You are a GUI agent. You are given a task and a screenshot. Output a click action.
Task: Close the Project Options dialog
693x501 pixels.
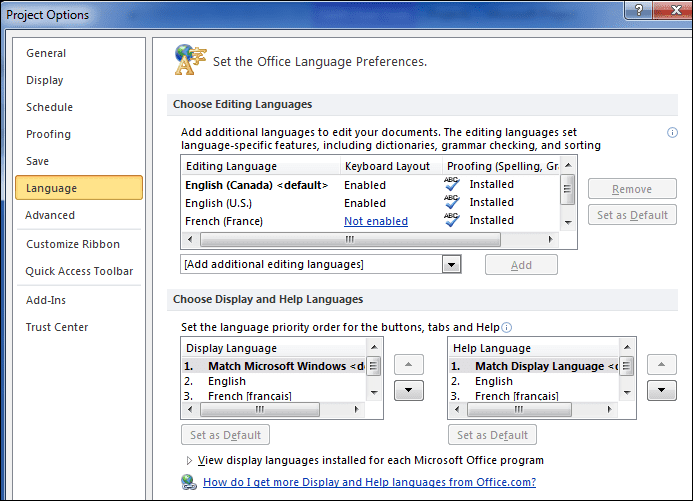[x=674, y=10]
